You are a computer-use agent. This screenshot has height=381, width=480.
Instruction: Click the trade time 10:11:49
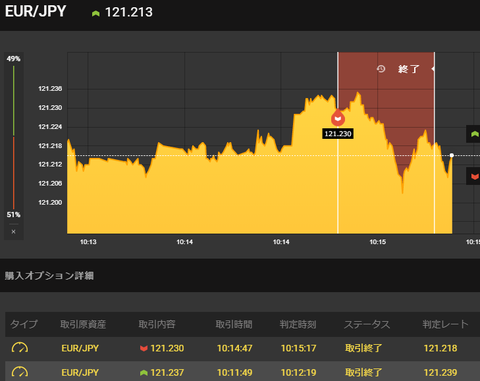point(235,372)
